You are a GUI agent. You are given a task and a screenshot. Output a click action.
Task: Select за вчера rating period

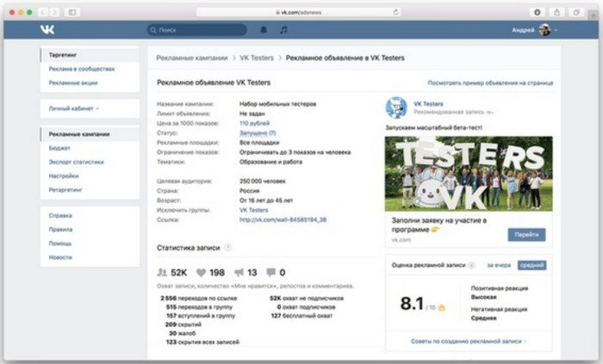click(x=499, y=265)
